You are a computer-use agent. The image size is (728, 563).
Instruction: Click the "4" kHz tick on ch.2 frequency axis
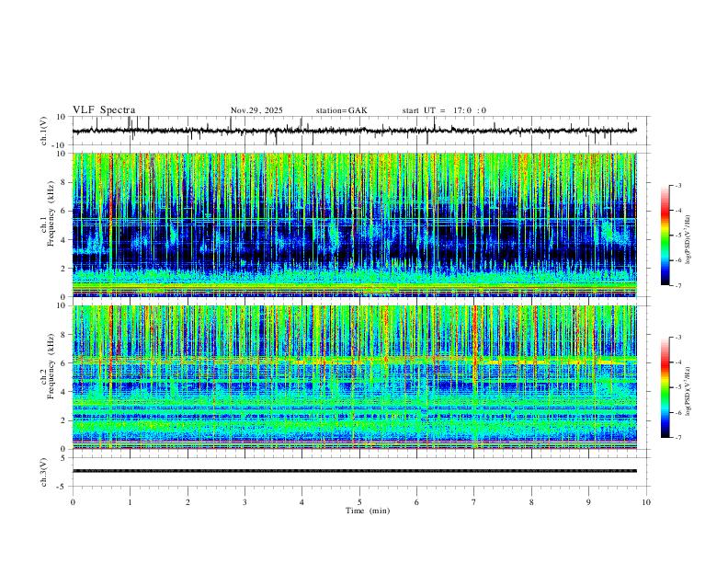pos(64,392)
